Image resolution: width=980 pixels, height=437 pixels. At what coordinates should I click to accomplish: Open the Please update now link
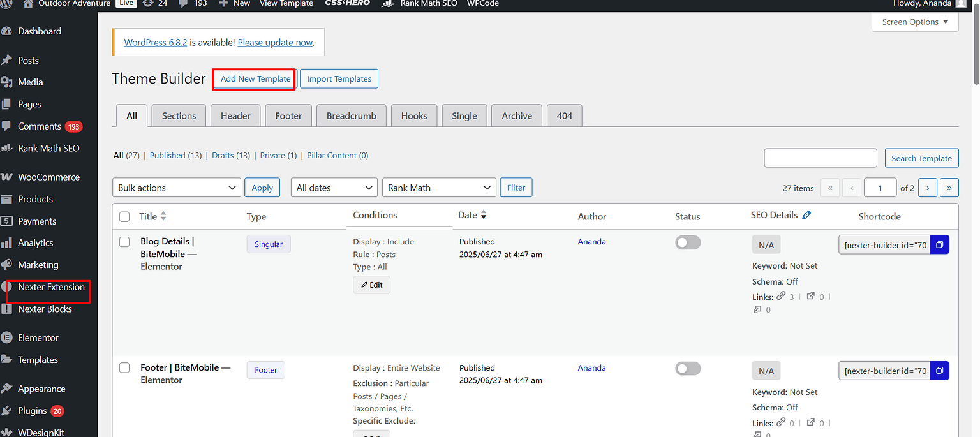coord(274,42)
